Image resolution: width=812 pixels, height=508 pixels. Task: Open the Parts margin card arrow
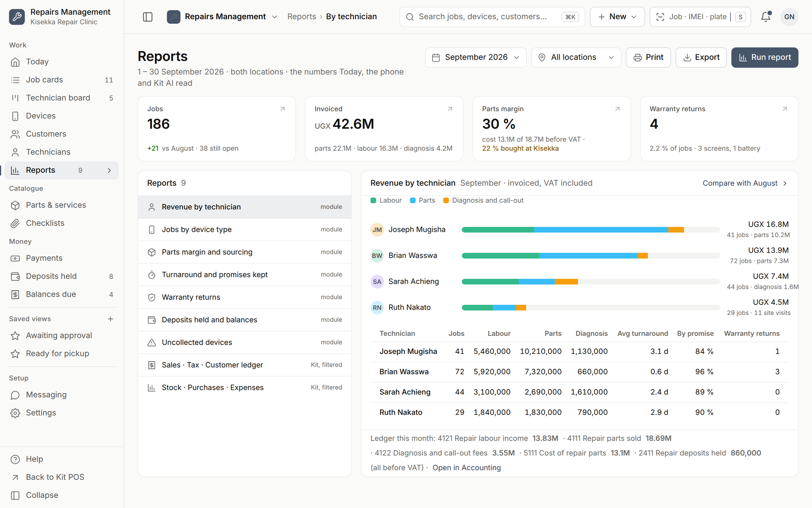[x=617, y=109]
